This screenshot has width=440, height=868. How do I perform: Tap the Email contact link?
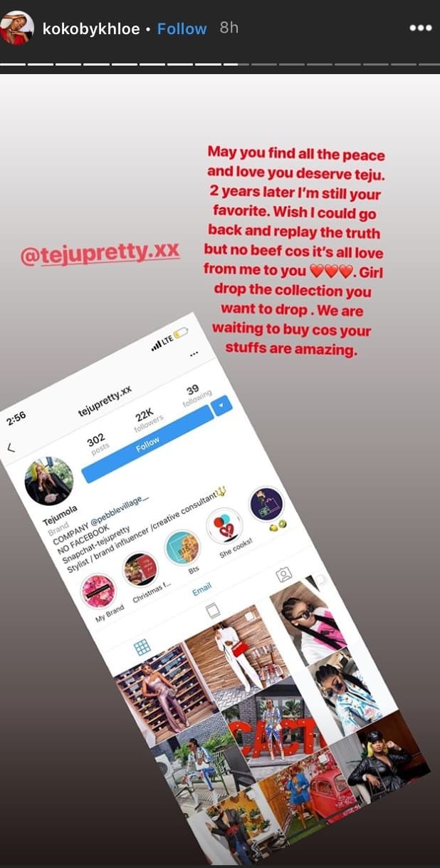(202, 591)
